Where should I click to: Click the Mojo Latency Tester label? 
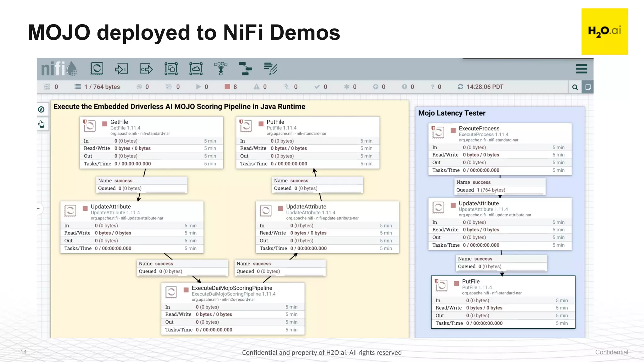(x=452, y=113)
